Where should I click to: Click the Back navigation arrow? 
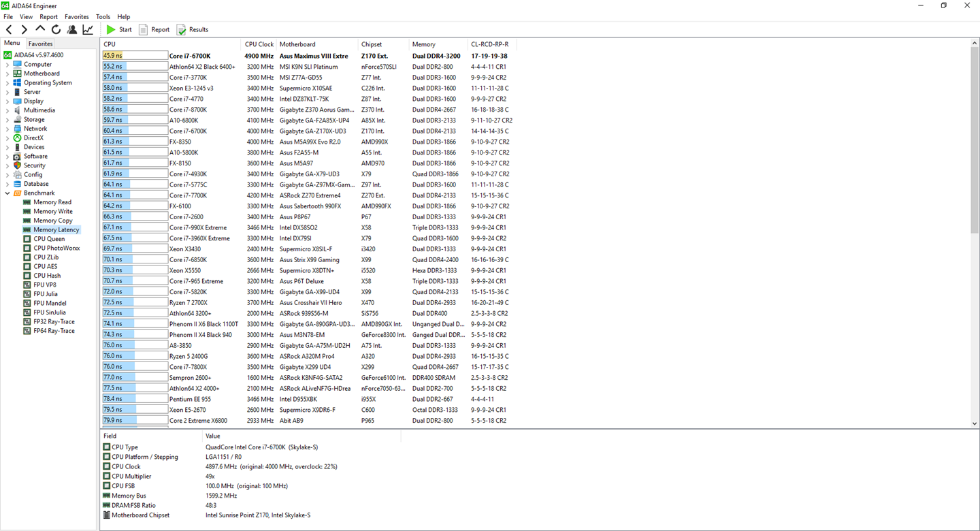pos(9,29)
